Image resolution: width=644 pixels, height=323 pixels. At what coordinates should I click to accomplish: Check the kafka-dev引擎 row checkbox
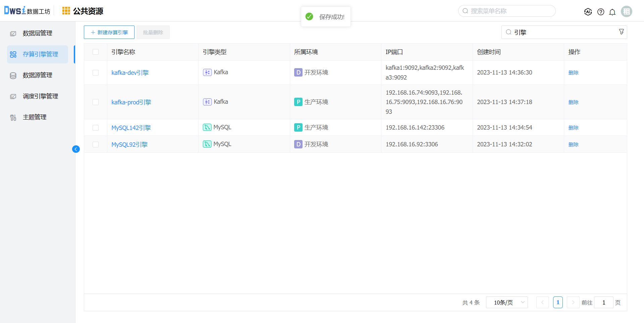click(96, 73)
